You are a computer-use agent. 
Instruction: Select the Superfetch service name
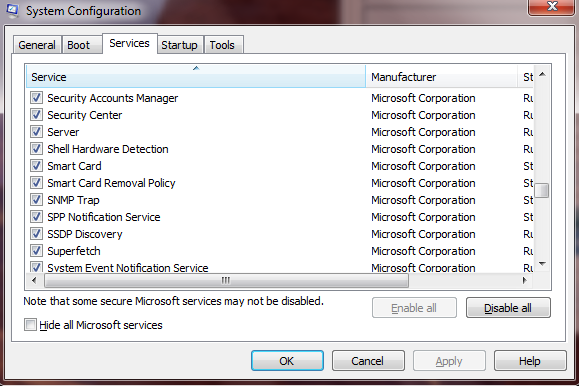click(x=74, y=251)
